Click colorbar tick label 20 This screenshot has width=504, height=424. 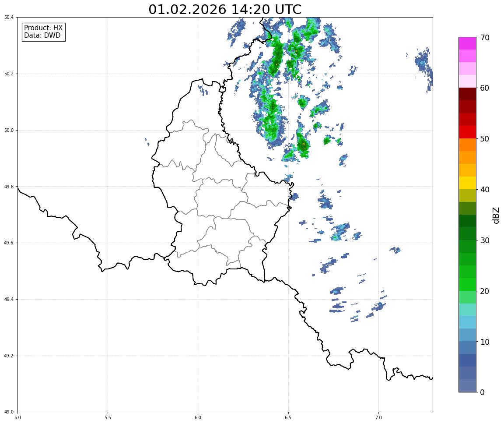coord(485,291)
